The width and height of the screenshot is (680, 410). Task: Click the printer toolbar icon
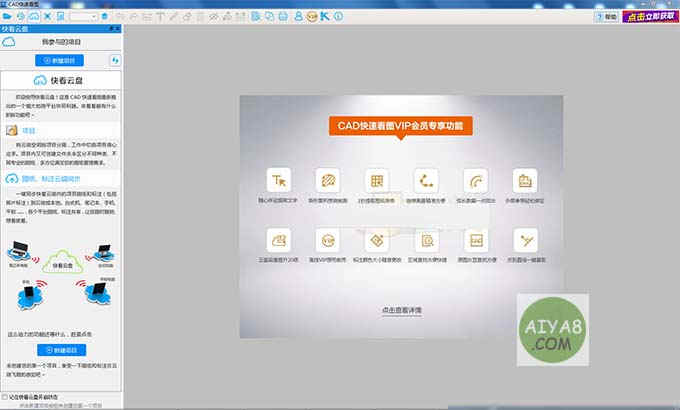click(283, 16)
